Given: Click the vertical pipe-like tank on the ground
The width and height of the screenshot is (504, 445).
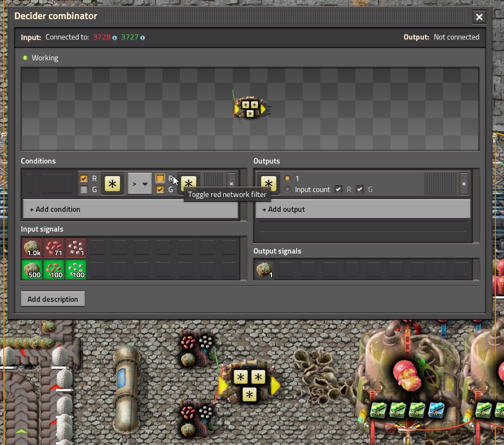Looking at the screenshot, I should [127, 389].
